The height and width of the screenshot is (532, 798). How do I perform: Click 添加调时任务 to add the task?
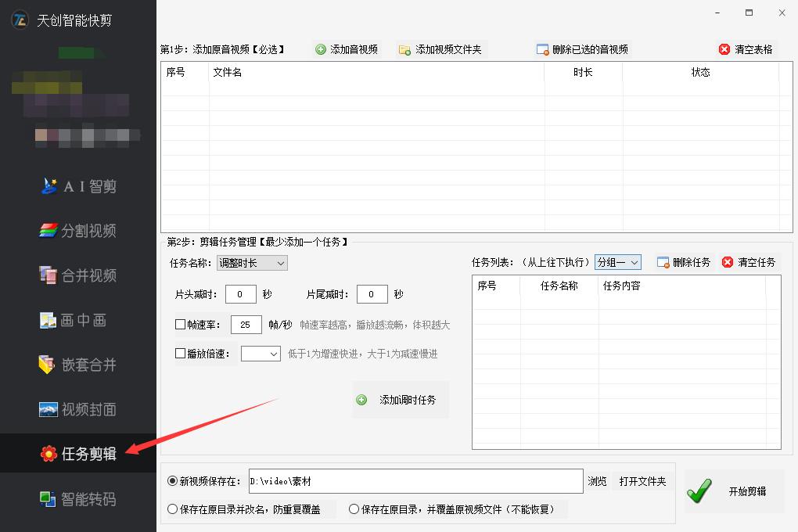(400, 399)
